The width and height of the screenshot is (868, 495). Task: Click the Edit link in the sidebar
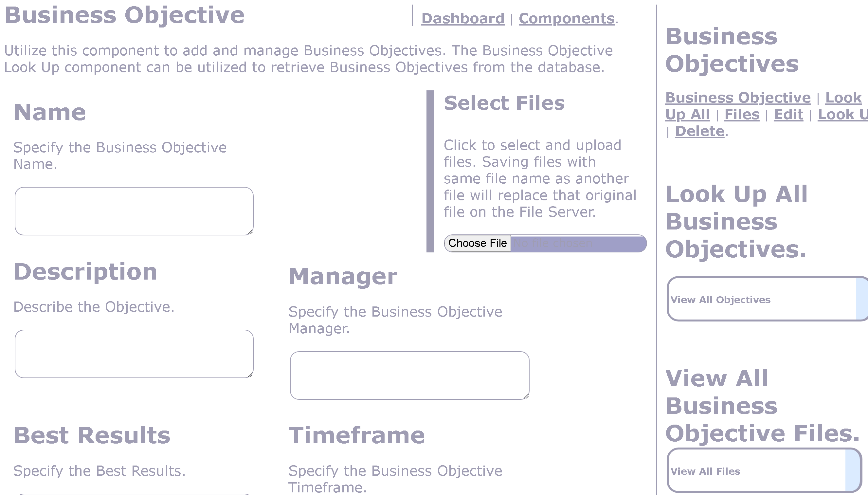788,115
